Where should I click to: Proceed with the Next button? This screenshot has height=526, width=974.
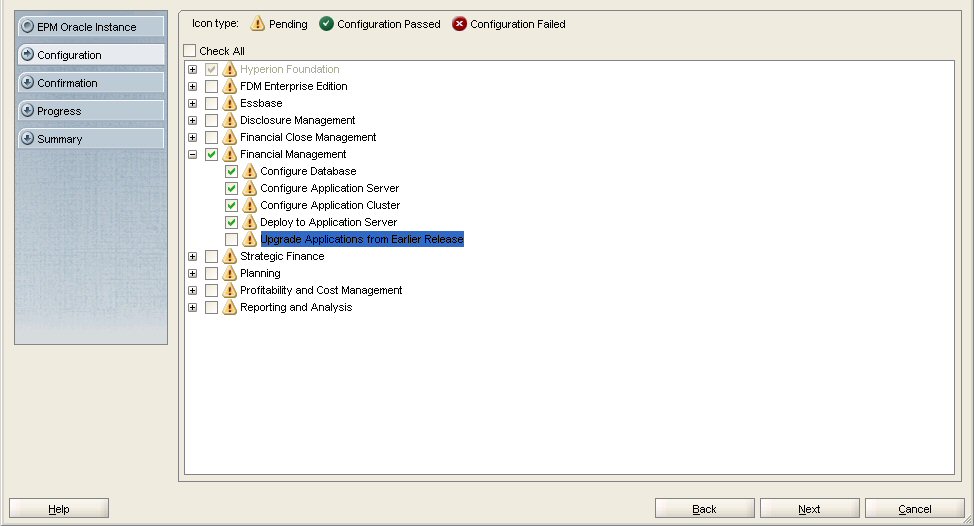click(x=809, y=509)
